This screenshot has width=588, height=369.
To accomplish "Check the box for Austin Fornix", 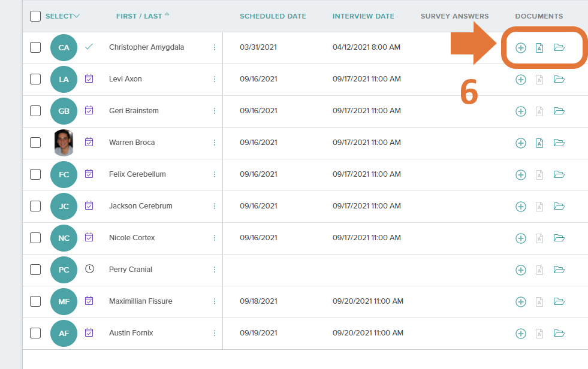I will (x=35, y=333).
